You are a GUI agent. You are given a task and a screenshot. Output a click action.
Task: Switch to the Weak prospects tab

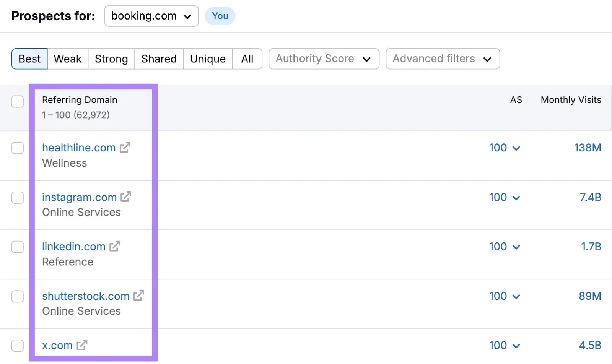67,58
